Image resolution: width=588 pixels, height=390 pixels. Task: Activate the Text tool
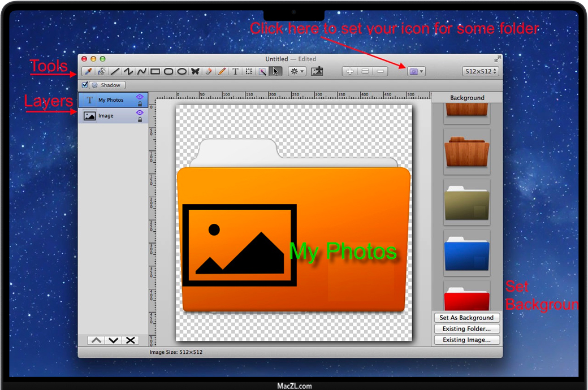tap(236, 71)
